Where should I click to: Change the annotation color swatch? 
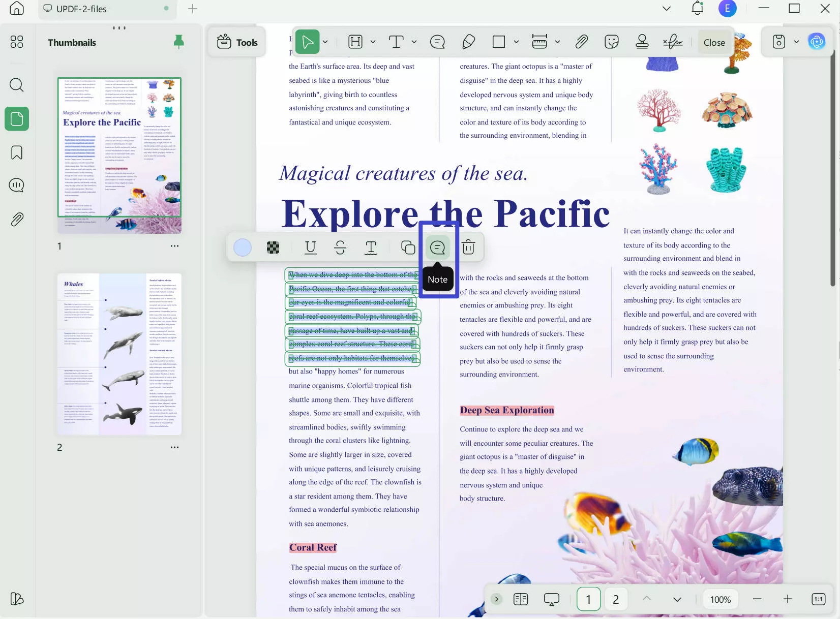click(x=242, y=247)
